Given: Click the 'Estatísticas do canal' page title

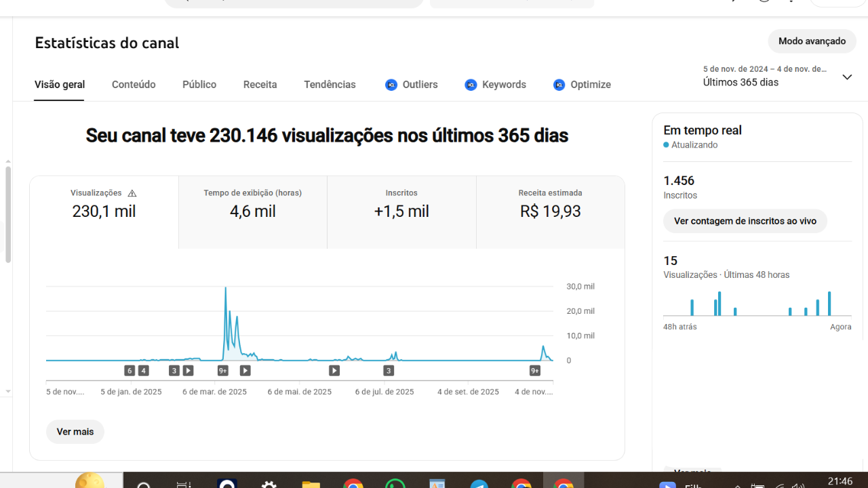Looking at the screenshot, I should [107, 43].
